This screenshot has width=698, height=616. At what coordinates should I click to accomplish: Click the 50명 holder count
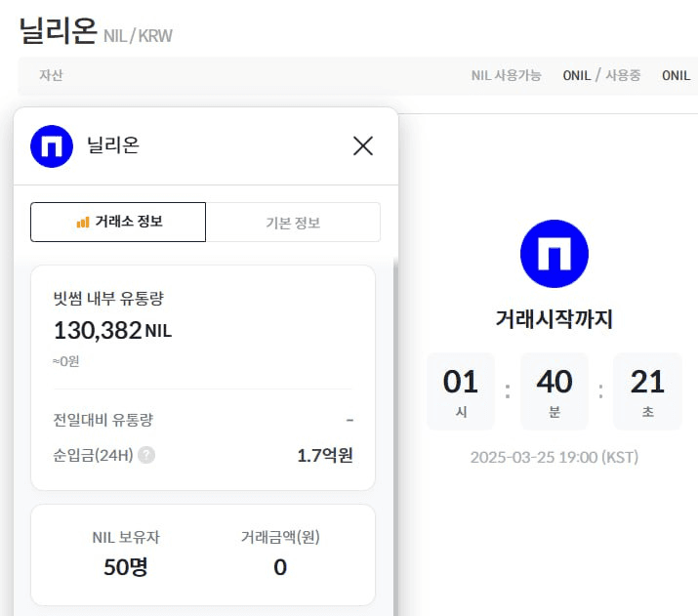(x=126, y=567)
